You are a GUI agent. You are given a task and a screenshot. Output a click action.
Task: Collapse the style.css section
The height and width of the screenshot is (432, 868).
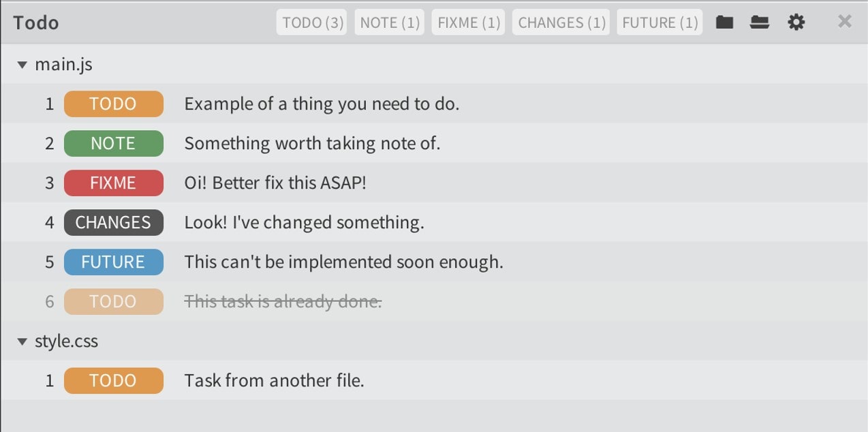coord(22,341)
